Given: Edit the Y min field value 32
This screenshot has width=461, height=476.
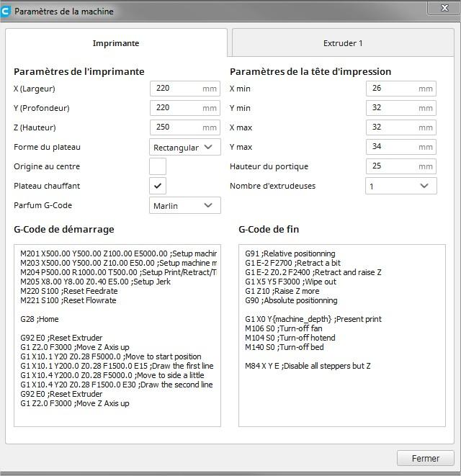Looking at the screenshot, I should [x=401, y=108].
